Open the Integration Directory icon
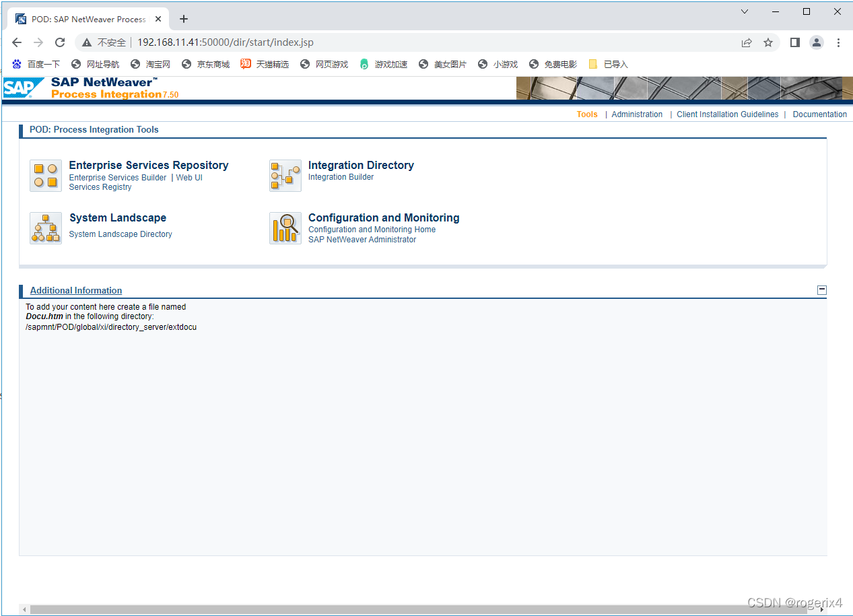Screen dimensions: 853x616 pyautogui.click(x=285, y=176)
